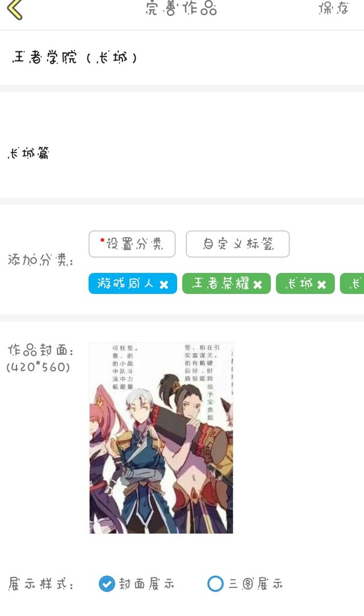Edit the title field 王者学院（长城）

182,58
